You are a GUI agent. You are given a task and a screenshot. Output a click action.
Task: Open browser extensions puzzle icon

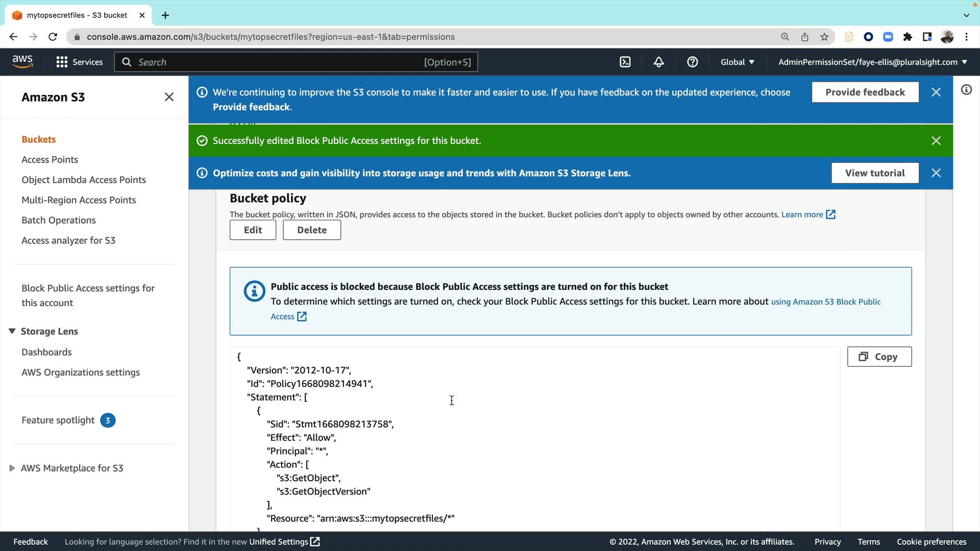point(908,37)
